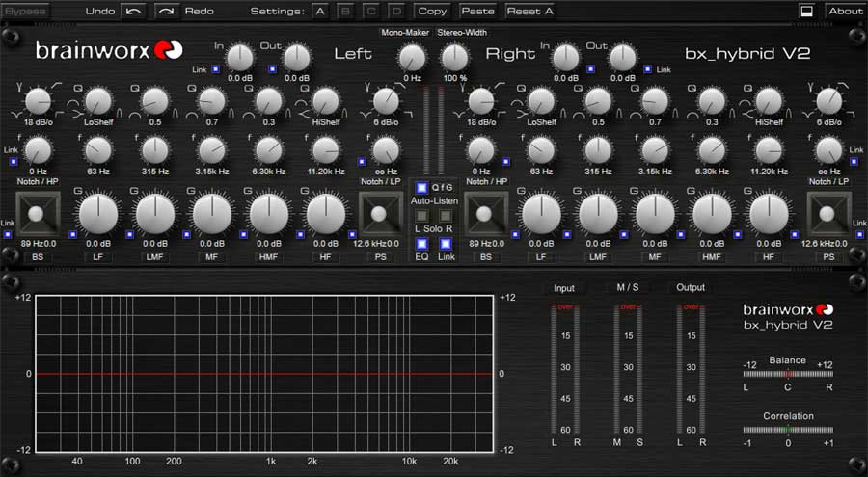The width and height of the screenshot is (868, 477).
Task: Select settings slot A
Action: pos(320,11)
